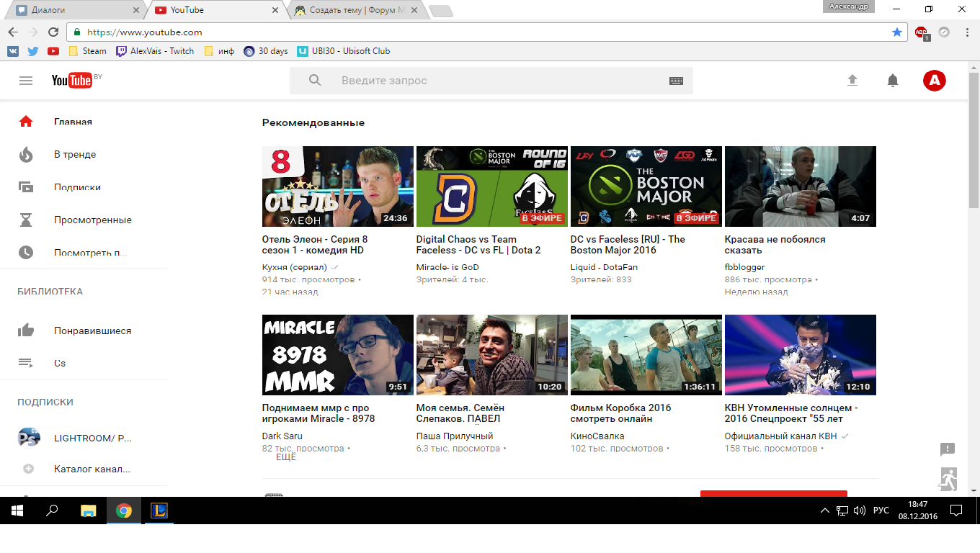Viewport: 980px width, 553px height.
Task: Open Digital Chaos vs Team Faceless thumbnail
Action: 492,186
